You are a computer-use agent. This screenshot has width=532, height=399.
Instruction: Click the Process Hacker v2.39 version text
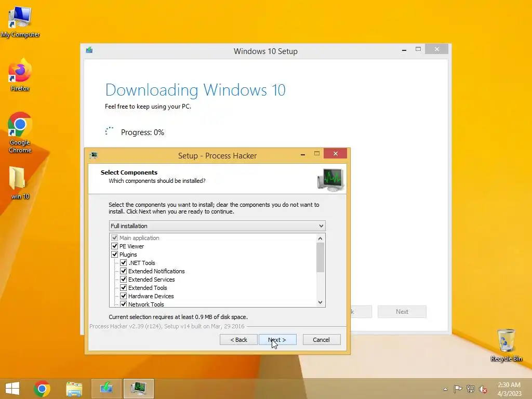[167, 326]
